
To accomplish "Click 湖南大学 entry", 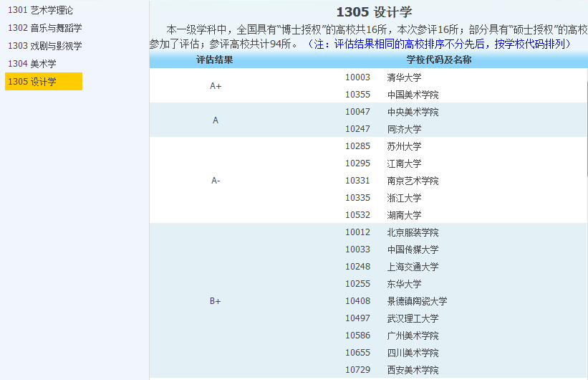I will pyautogui.click(x=404, y=215).
